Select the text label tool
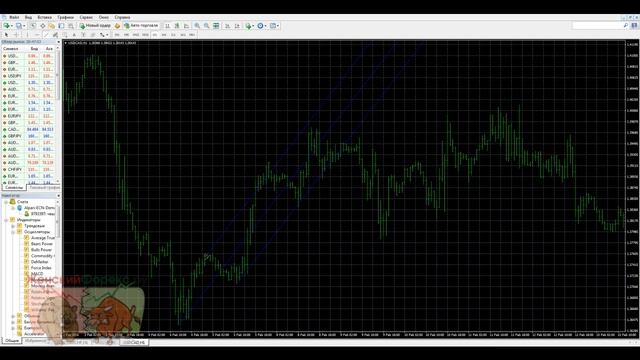640x360 pixels. click(83, 35)
